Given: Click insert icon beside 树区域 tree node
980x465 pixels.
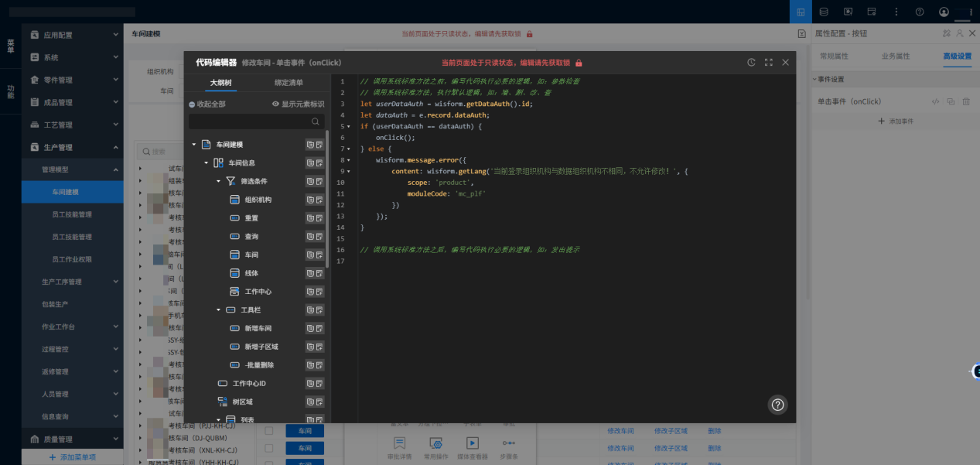Looking at the screenshot, I should point(319,402).
